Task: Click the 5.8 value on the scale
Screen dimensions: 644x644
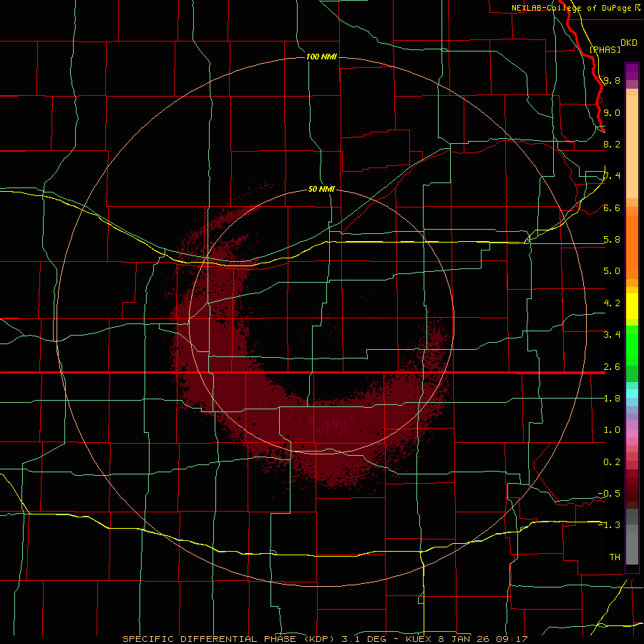Action: coord(612,240)
